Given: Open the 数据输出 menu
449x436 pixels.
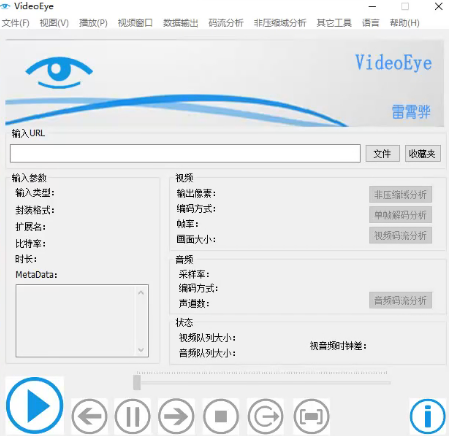Looking at the screenshot, I should tap(180, 23).
